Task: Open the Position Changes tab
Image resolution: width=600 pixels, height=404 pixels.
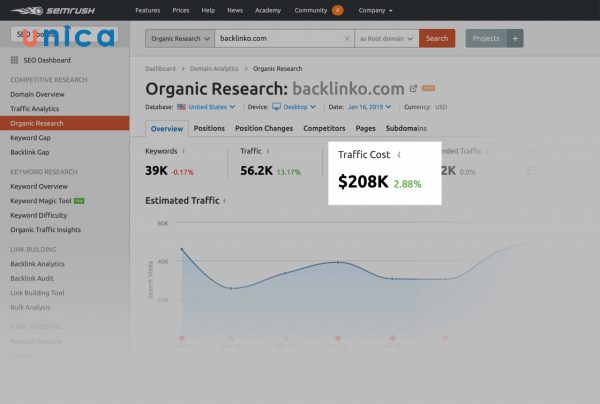Action: pos(264,128)
